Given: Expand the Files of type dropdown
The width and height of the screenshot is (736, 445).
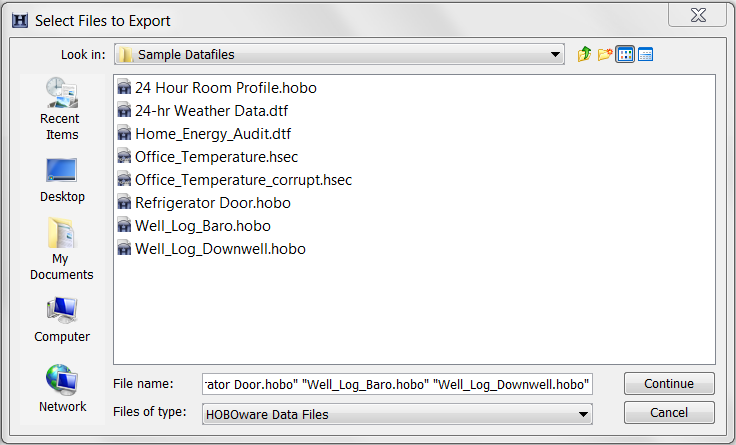Looking at the screenshot, I should [x=583, y=414].
